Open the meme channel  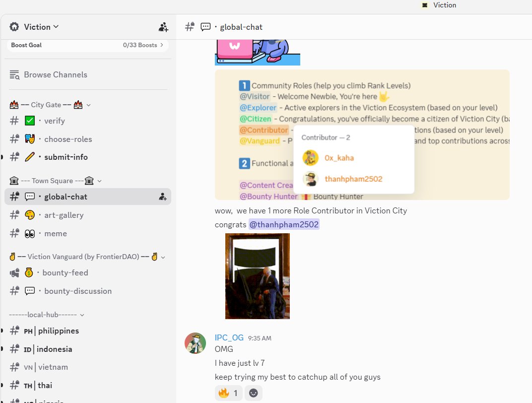(x=87, y=234)
